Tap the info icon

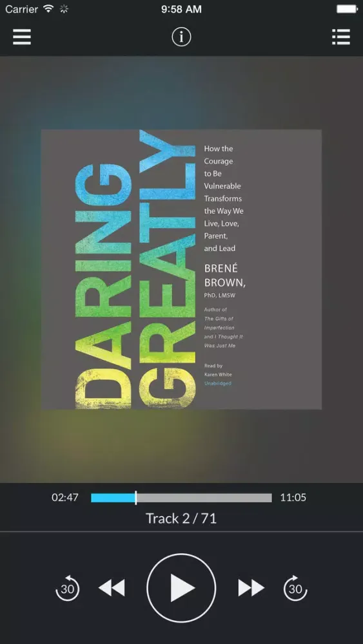click(181, 37)
